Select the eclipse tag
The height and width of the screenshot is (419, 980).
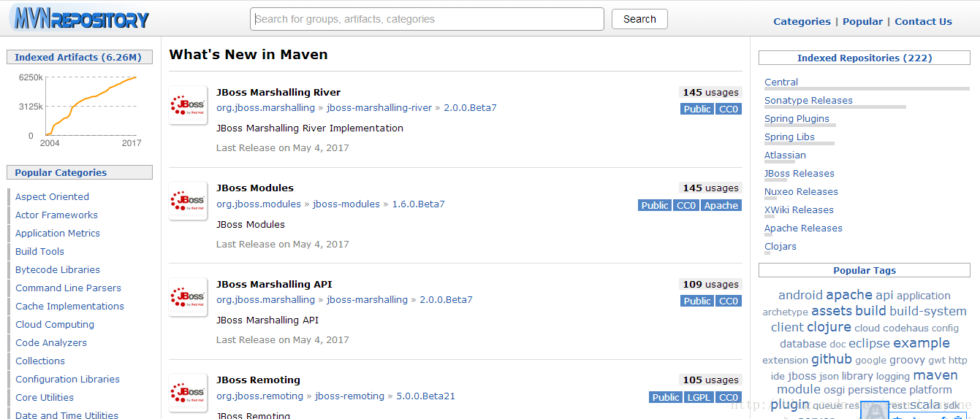[869, 343]
